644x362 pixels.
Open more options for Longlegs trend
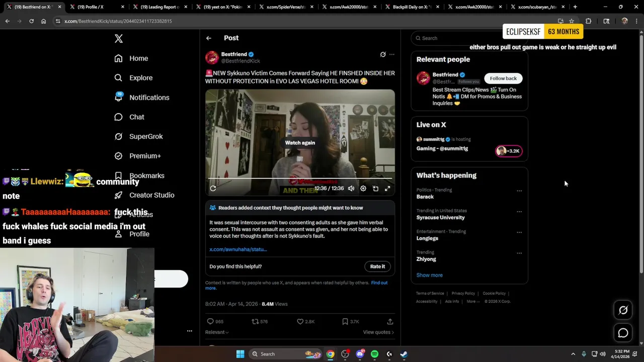pyautogui.click(x=519, y=233)
